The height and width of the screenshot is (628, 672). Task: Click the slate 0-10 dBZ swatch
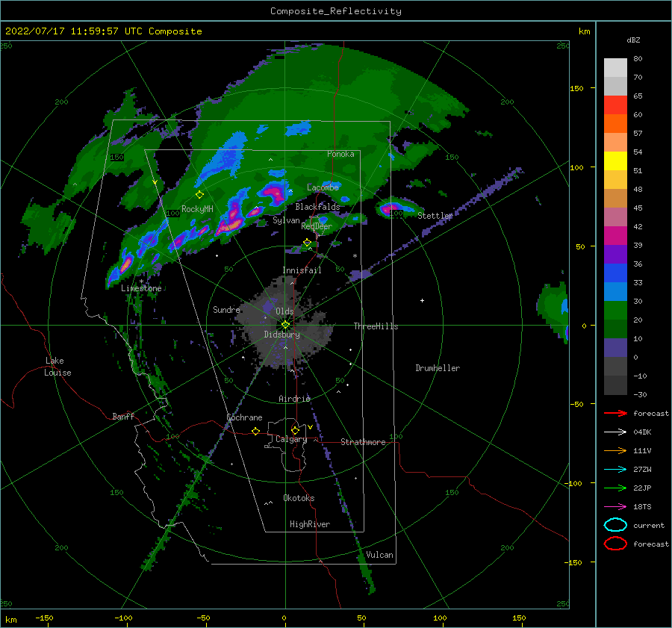click(x=615, y=348)
